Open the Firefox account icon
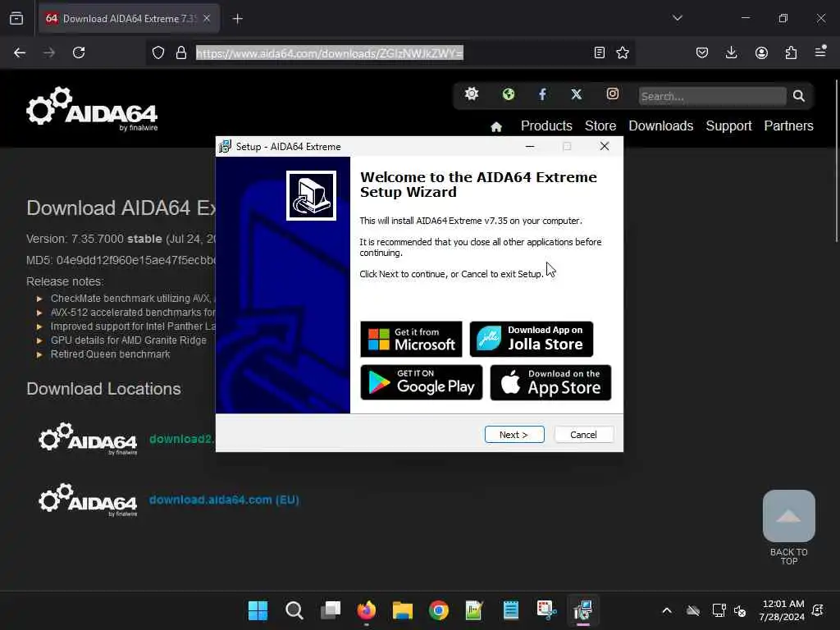This screenshot has width=840, height=630. pyautogui.click(x=761, y=52)
